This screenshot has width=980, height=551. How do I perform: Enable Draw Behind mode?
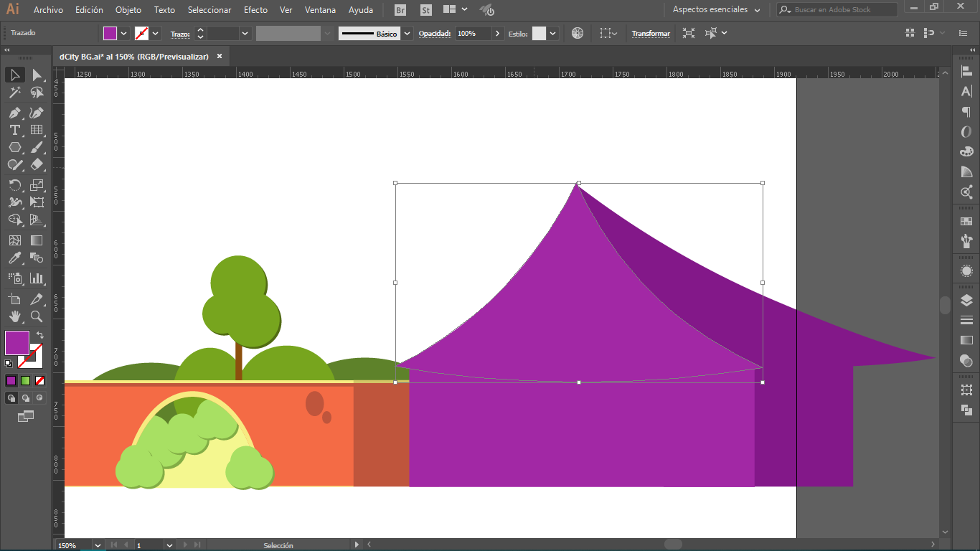coord(25,397)
